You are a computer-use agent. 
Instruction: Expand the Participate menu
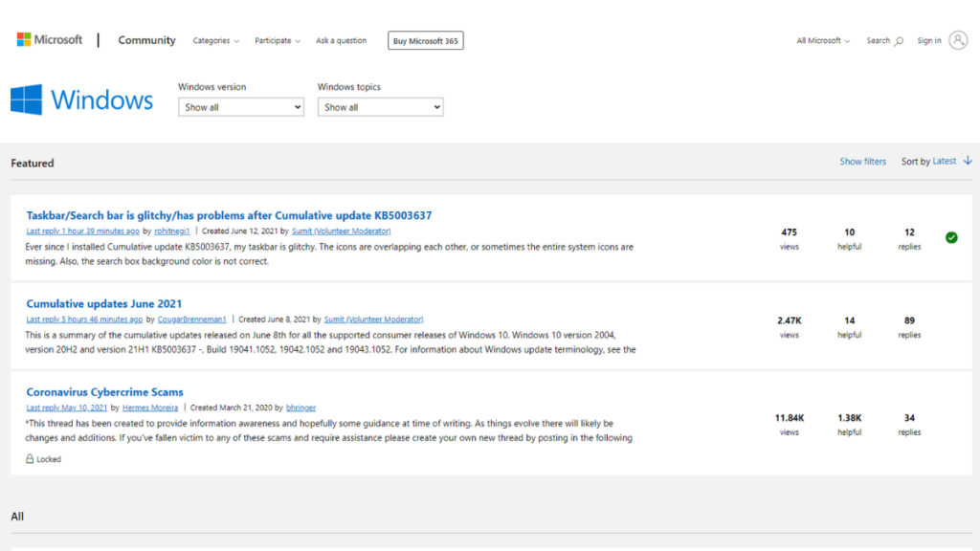[277, 41]
